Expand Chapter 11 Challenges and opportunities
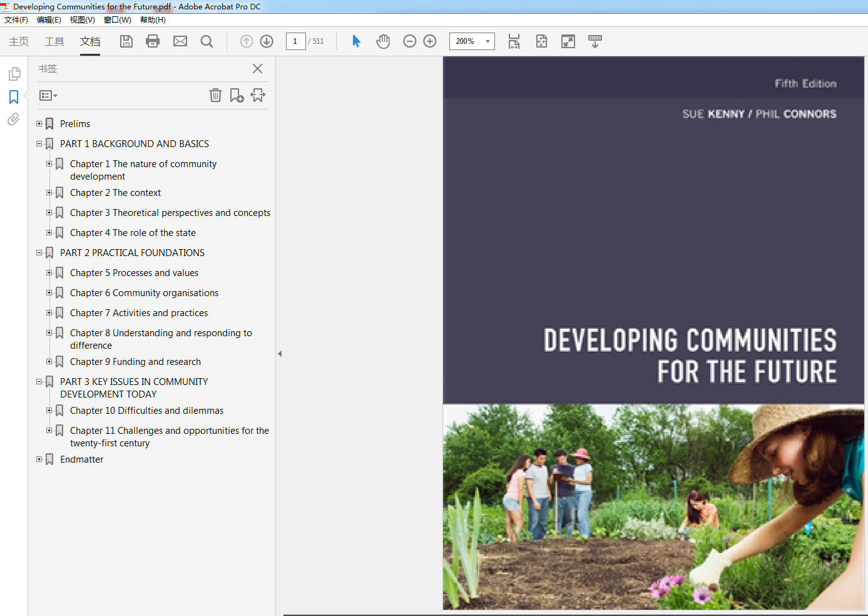868x616 pixels. (x=49, y=431)
